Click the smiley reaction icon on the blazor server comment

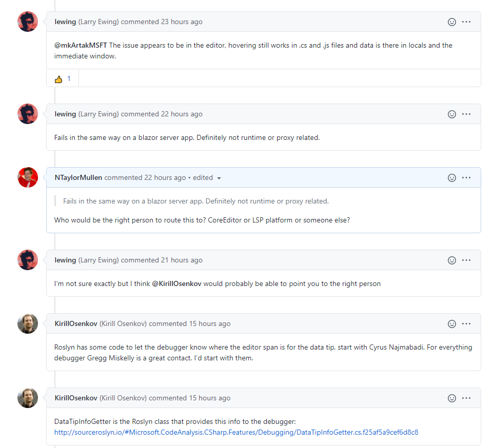pos(452,114)
